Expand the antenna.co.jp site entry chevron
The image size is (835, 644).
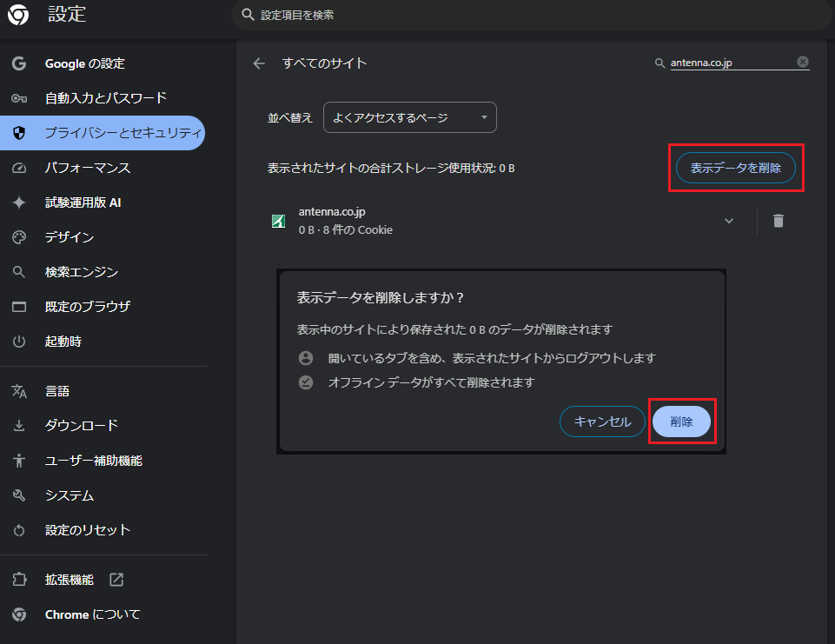point(729,221)
